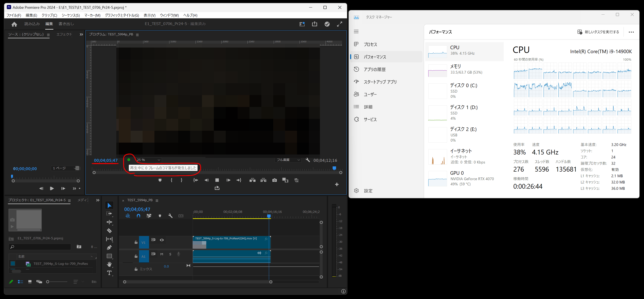The width and height of the screenshot is (644, 299).
Task: Mute the A1 audio track
Action: pos(162,254)
